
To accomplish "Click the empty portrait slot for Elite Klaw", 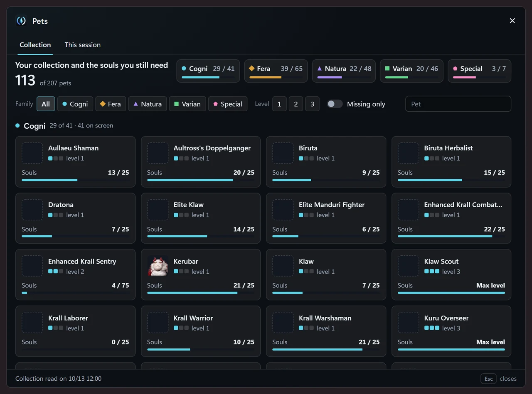I will 158,210.
